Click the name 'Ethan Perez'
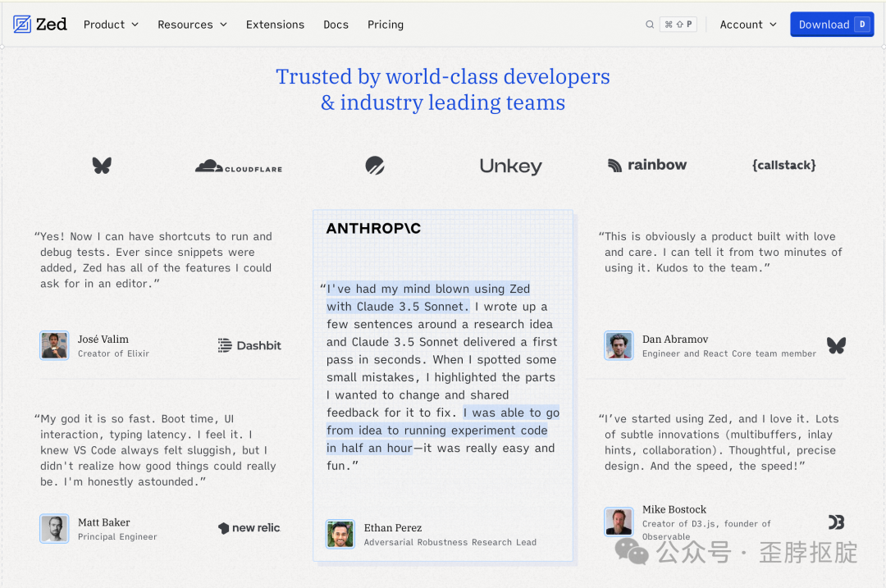 click(393, 527)
